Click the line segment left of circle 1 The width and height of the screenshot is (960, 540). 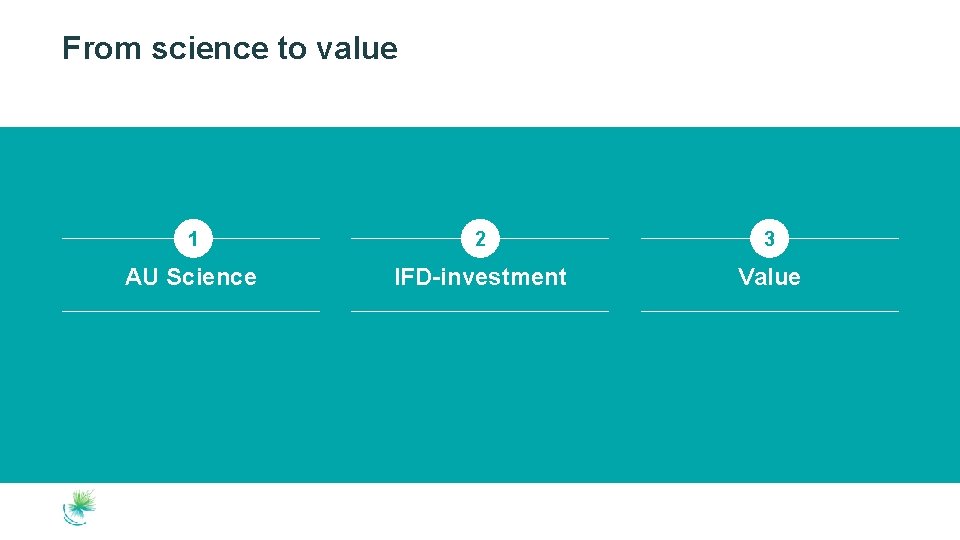(x=117, y=239)
